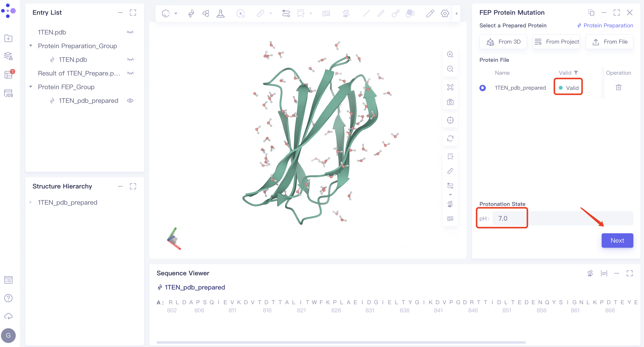644x347 pixels.
Task: Open the help question mark icon
Action: click(x=8, y=298)
